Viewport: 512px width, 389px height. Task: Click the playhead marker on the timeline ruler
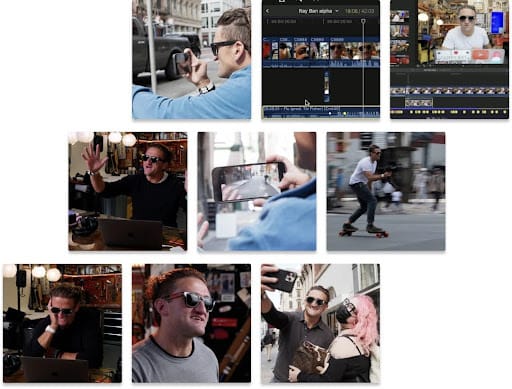pos(363,21)
